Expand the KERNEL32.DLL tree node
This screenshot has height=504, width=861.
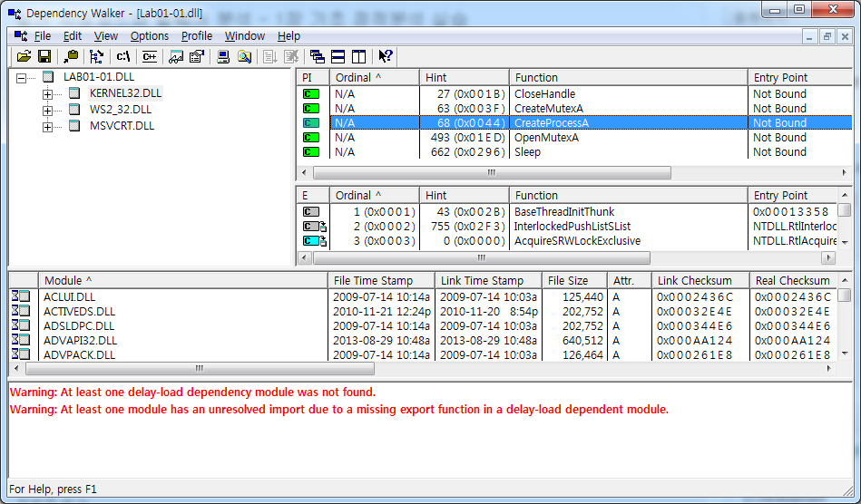pos(47,93)
